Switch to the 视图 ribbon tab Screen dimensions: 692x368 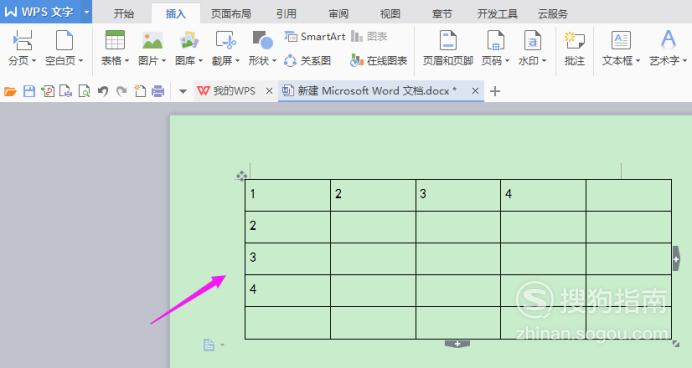click(x=390, y=14)
